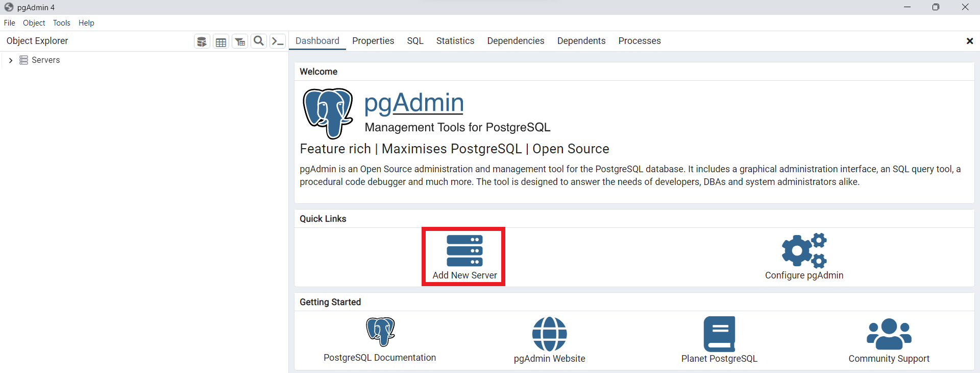Open Planet PostgreSQL book icon
The height and width of the screenshot is (373, 980).
pos(719,334)
